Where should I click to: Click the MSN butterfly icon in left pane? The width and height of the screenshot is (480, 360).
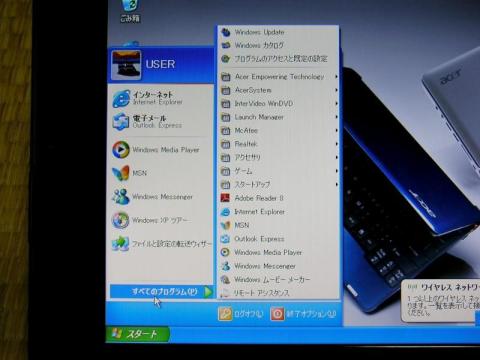coord(121,173)
